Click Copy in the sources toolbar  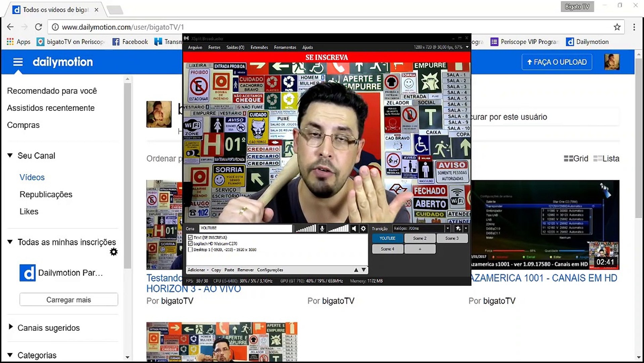tap(216, 270)
